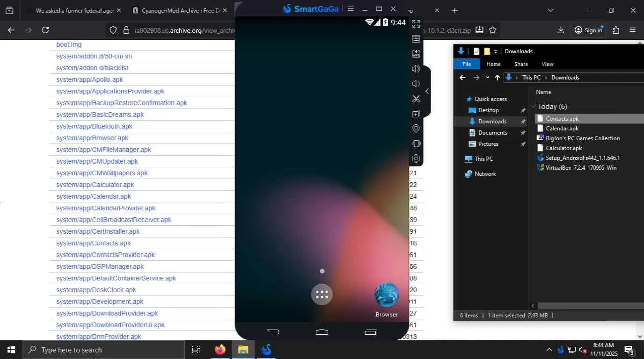View site security lock info in Firefox
The height and width of the screenshot is (359, 644).
coord(126,30)
